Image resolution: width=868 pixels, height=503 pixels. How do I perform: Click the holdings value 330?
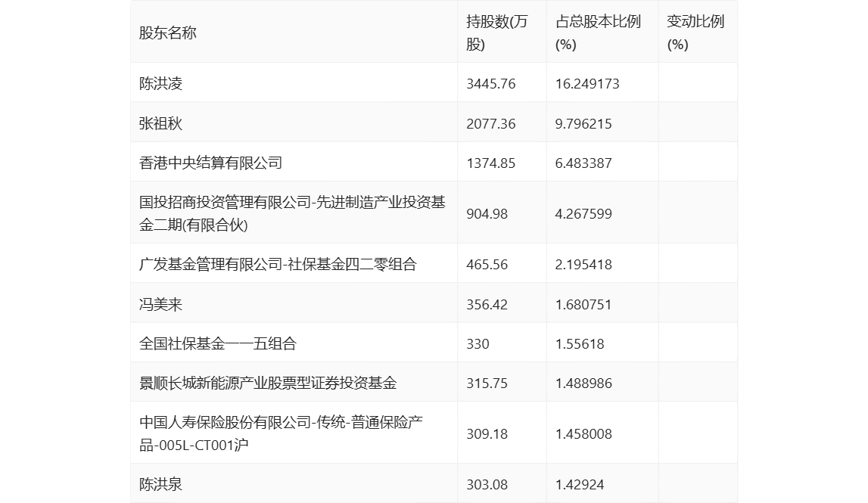pyautogui.click(x=478, y=343)
